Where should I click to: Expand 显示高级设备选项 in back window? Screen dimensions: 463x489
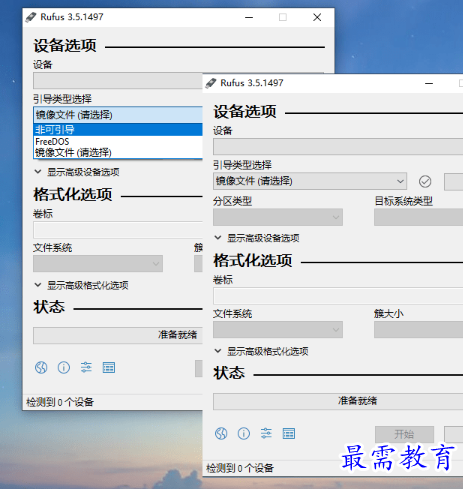click(77, 172)
